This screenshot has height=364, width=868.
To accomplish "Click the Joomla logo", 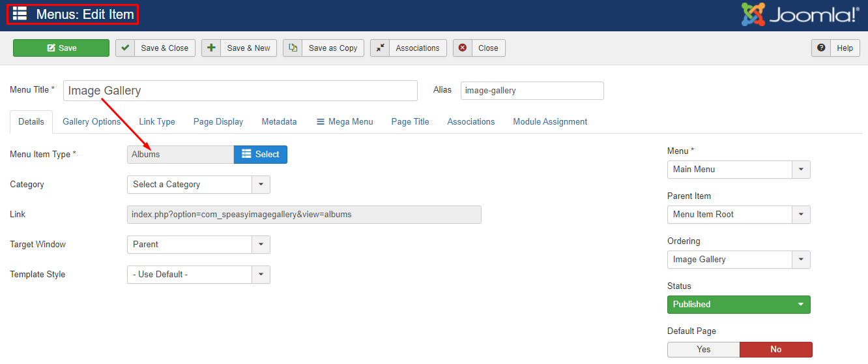I will pyautogui.click(x=800, y=15).
